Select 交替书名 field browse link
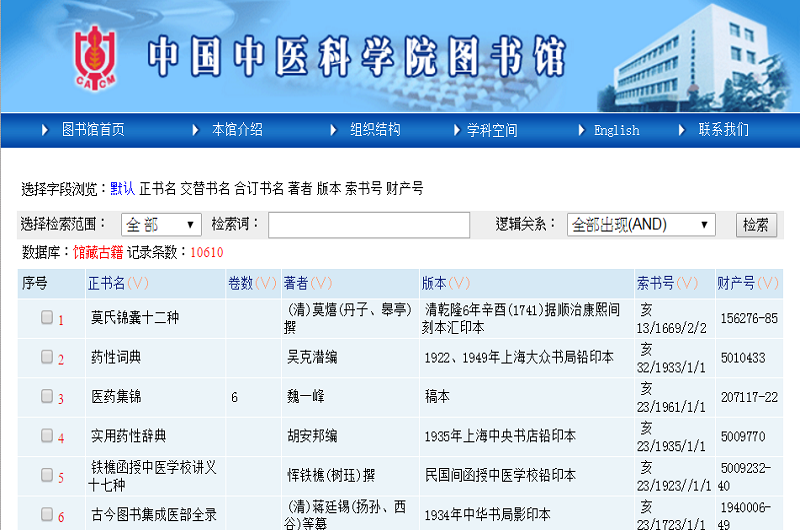This screenshot has width=800, height=530. (205, 189)
